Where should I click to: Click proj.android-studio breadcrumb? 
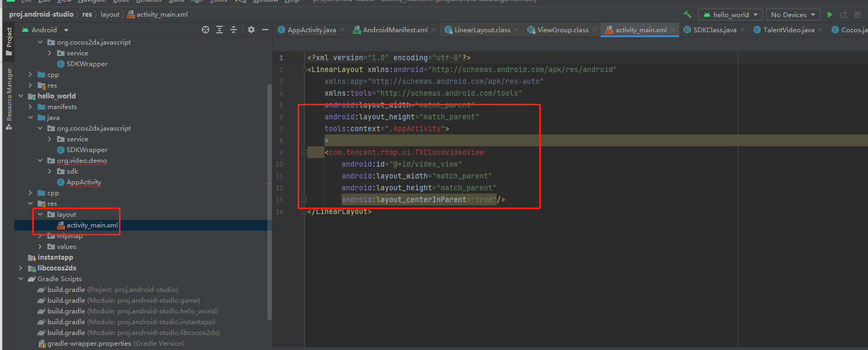tap(41, 15)
